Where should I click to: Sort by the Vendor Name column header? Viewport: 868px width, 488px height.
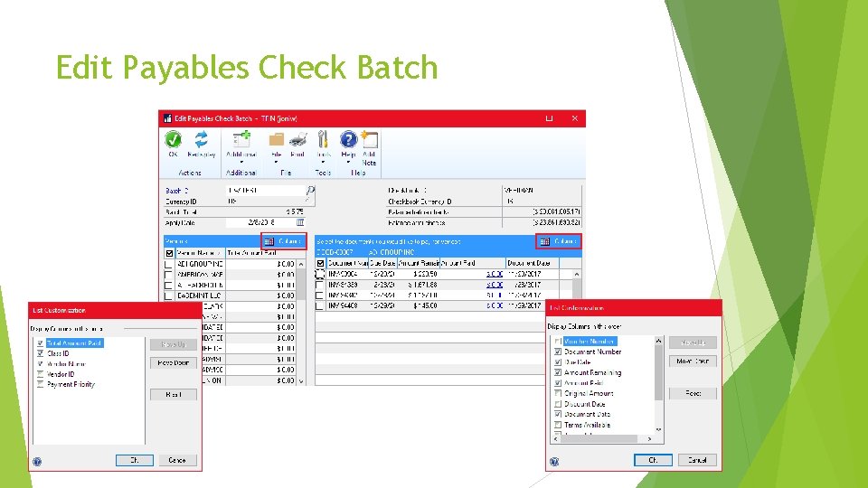pyautogui.click(x=201, y=253)
